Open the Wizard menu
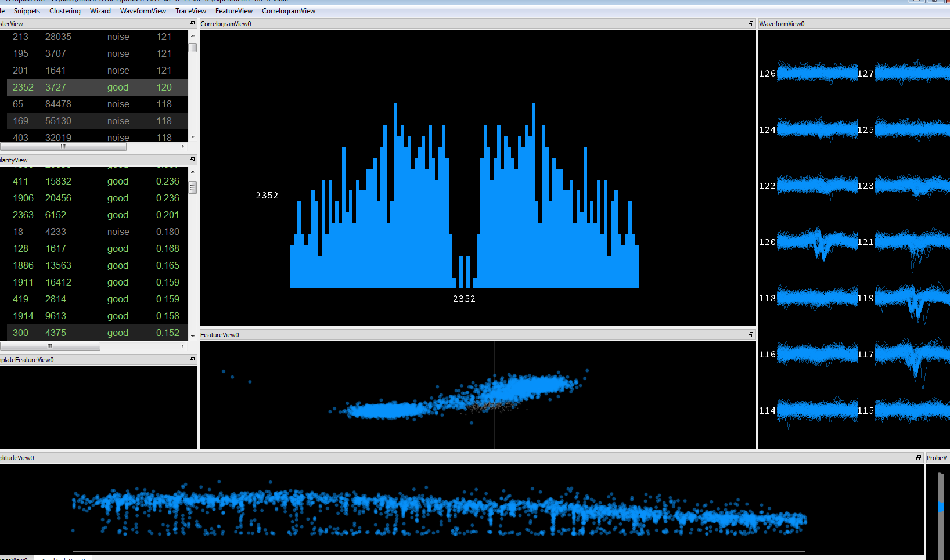950x560 pixels. (100, 10)
